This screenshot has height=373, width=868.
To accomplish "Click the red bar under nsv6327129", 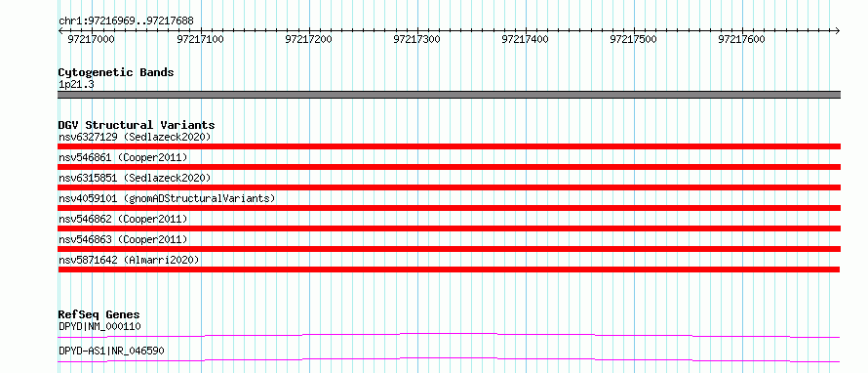I will click(x=449, y=146).
